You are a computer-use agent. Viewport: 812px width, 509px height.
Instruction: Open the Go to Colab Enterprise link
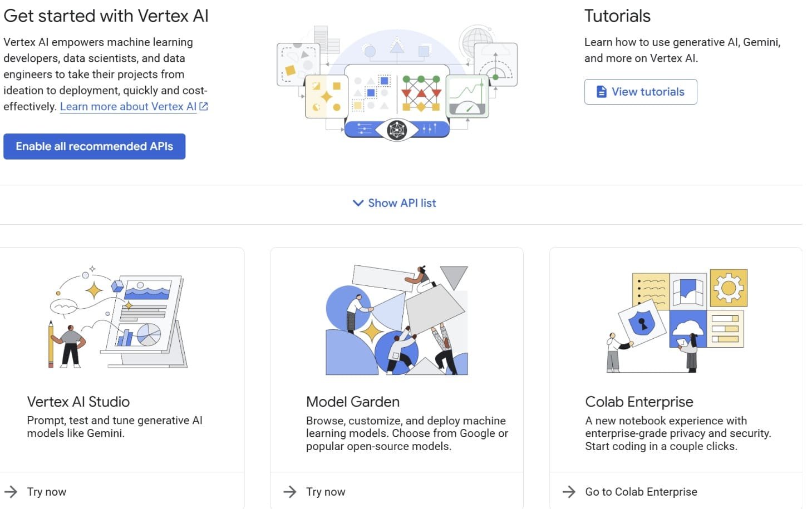[x=641, y=492]
